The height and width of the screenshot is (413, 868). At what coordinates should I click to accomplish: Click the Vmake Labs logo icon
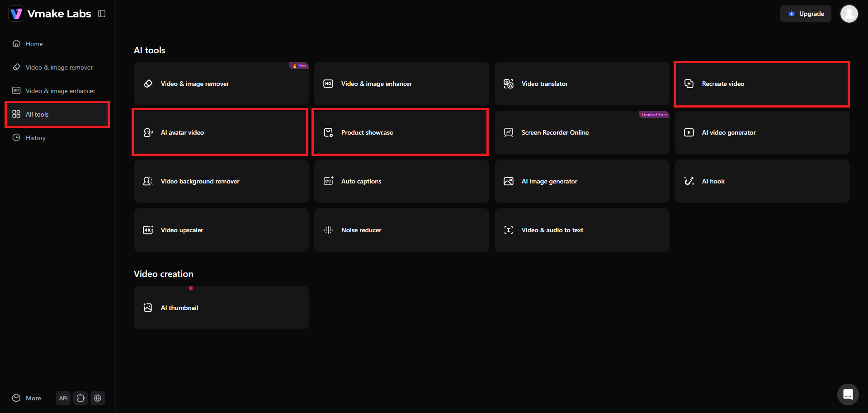(x=16, y=14)
